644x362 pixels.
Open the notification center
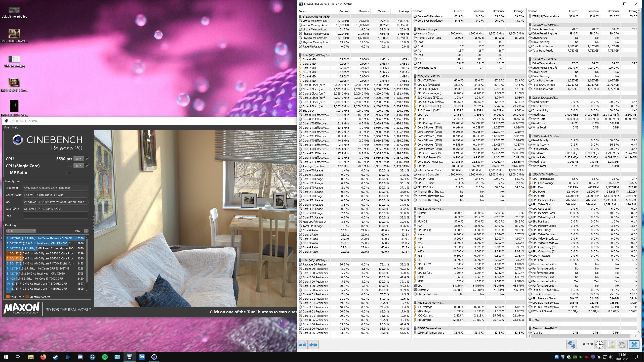click(x=635, y=357)
